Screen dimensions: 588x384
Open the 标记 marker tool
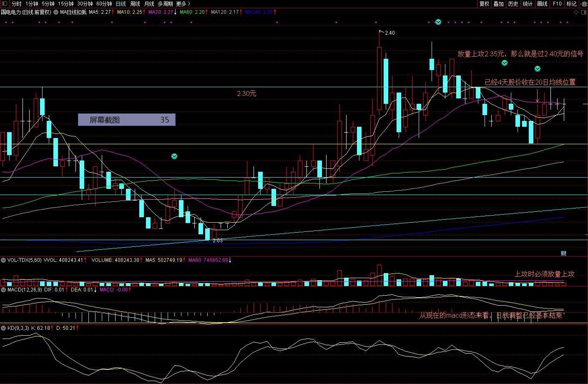(571, 4)
